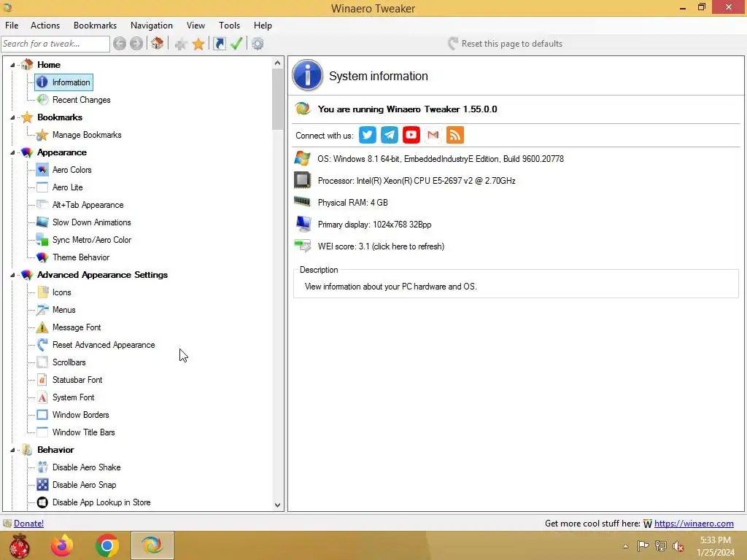Open Google Chrome from the taskbar
This screenshot has height=560, width=747.
pyautogui.click(x=107, y=545)
